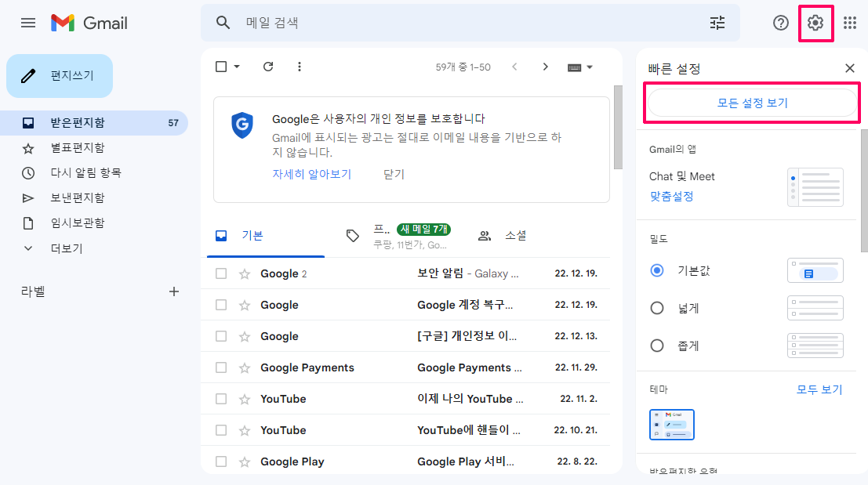Screen dimensions: 868x485
Task: Check the Google Payments email checkbox
Action: [221, 367]
